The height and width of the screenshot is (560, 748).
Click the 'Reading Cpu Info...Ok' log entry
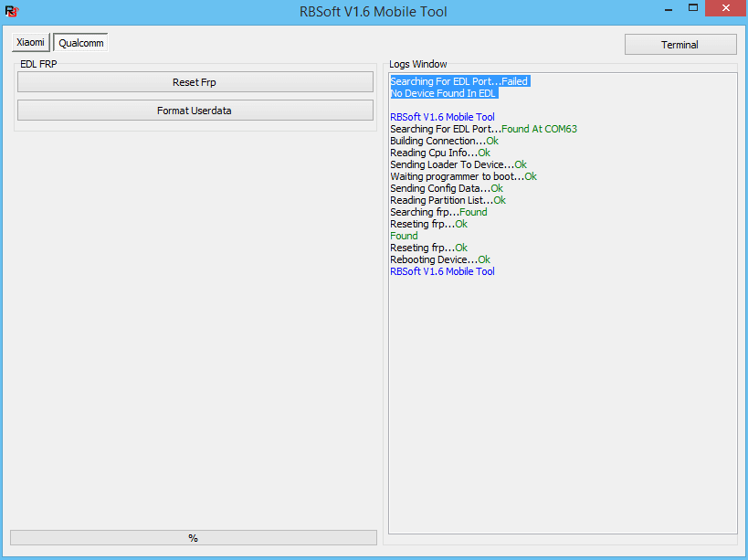point(440,153)
